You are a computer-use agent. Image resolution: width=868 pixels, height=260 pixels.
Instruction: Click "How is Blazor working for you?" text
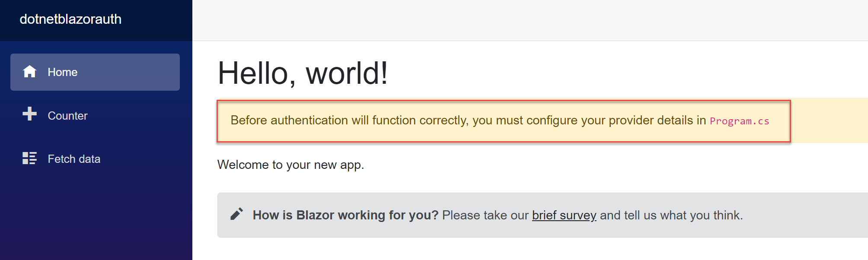(x=345, y=215)
